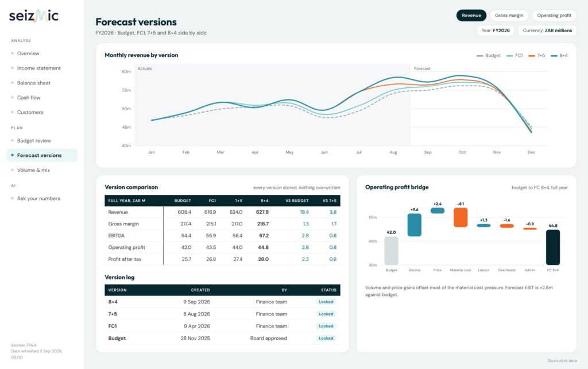Click the Budget bar in profit bridge
This screenshot has height=369, width=588.
[x=391, y=251]
